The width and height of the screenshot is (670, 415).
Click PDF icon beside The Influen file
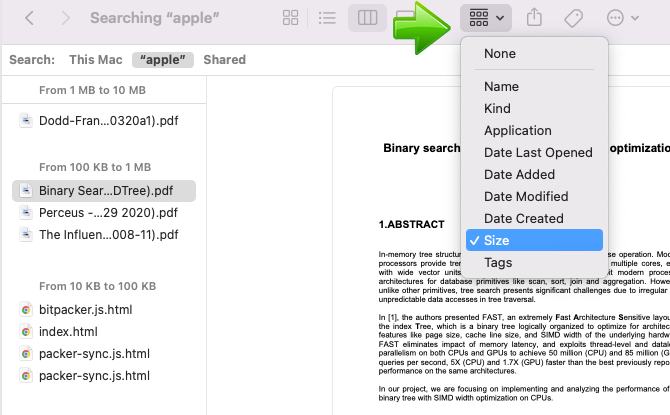pyautogui.click(x=26, y=235)
